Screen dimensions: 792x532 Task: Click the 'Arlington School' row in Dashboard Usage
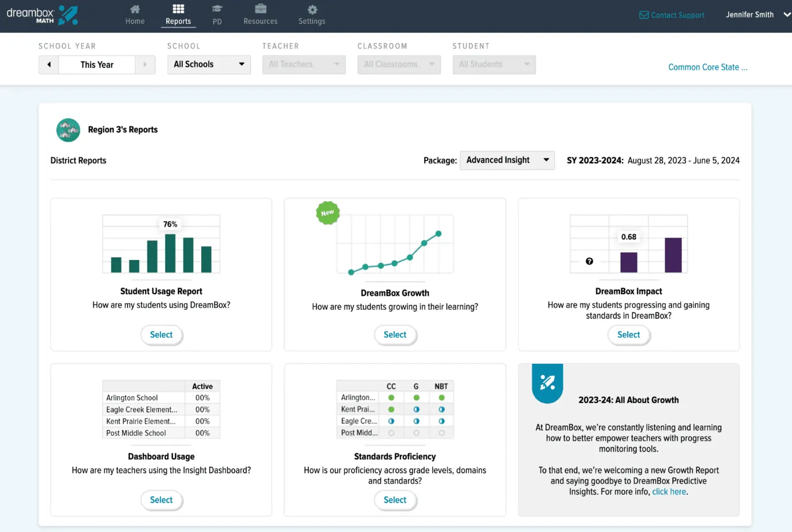[x=161, y=398]
